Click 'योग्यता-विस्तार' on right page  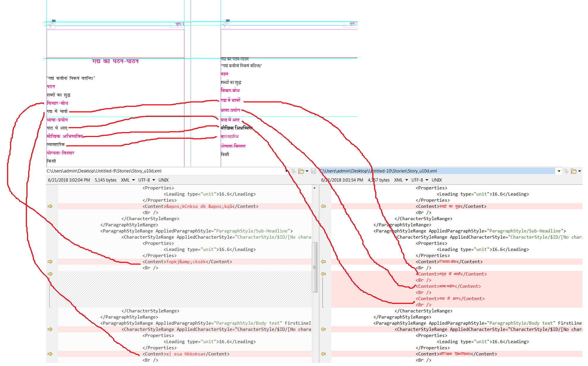[233, 146]
